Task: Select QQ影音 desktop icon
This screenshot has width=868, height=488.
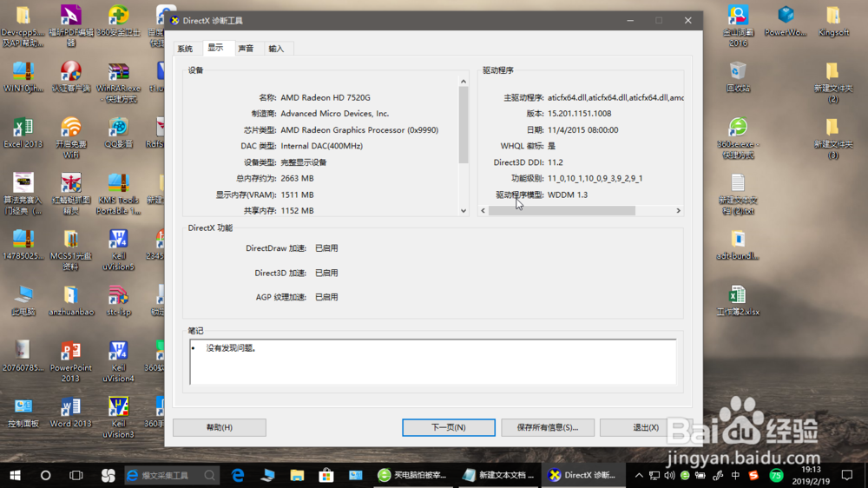Action: [x=118, y=133]
